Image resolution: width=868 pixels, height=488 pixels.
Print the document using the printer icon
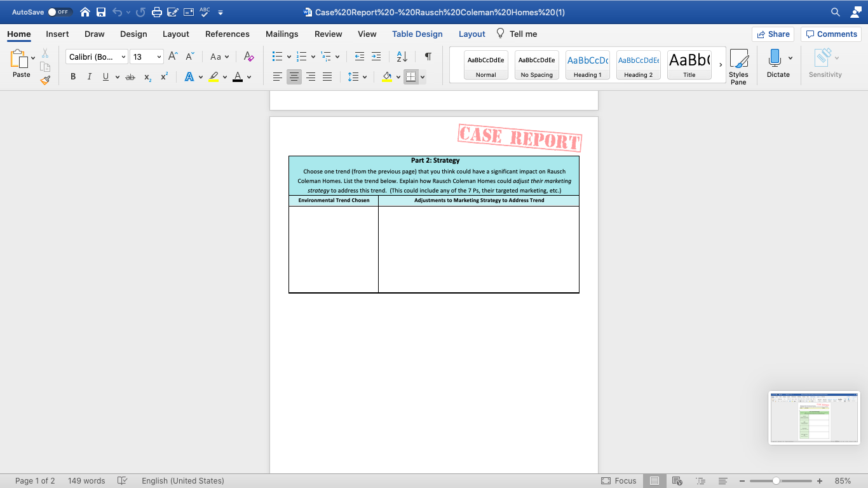click(156, 12)
